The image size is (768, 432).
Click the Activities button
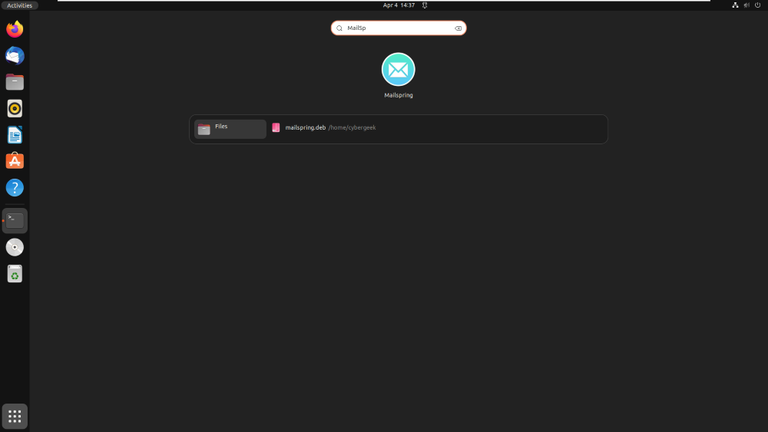20,5
